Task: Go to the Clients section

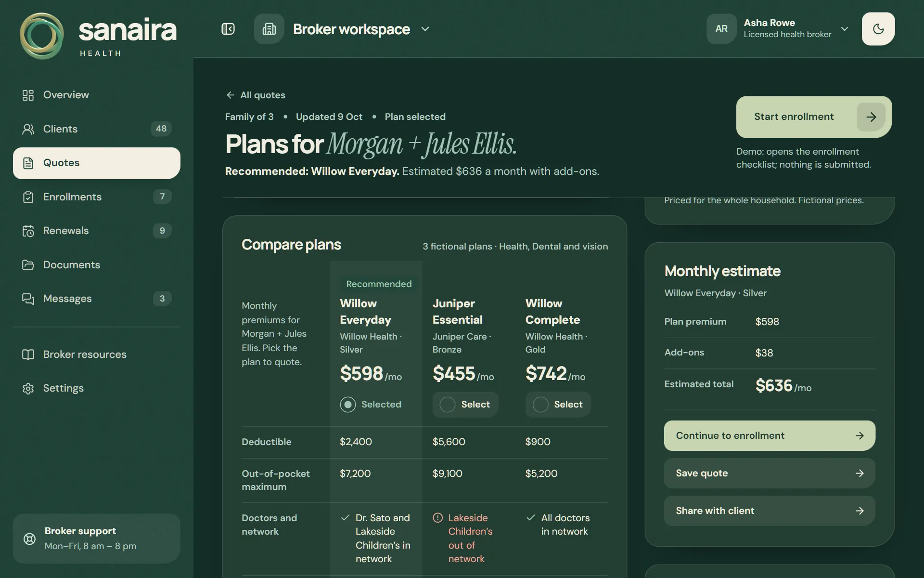Action: [x=97, y=129]
